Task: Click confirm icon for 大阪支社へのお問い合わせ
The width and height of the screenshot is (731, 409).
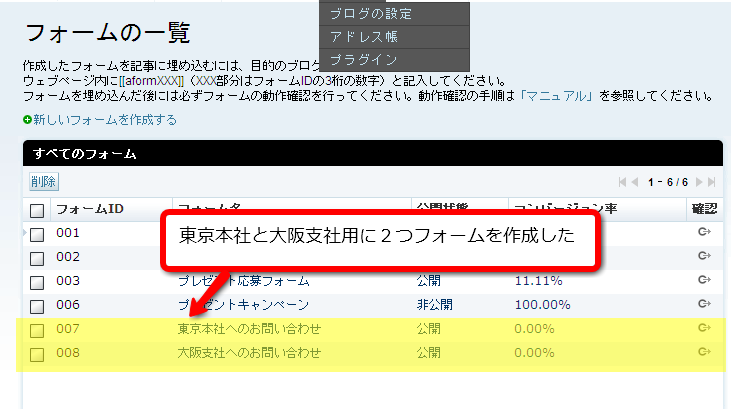Action: (703, 353)
